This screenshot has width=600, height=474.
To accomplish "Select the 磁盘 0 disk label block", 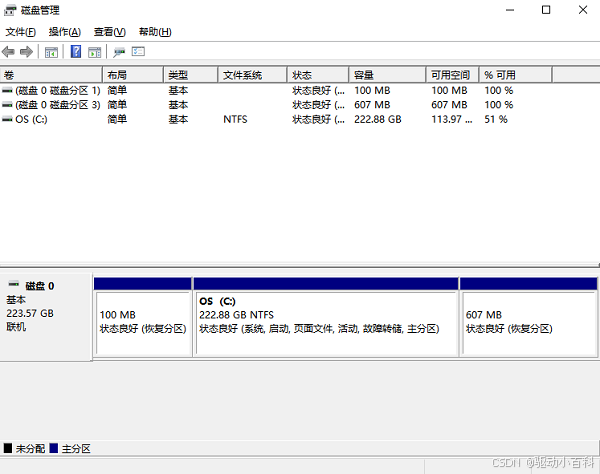I will click(x=46, y=317).
